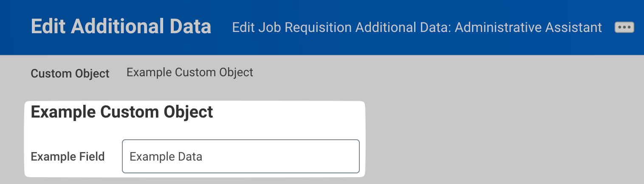Click the Edit Additional Data page title

point(121,27)
